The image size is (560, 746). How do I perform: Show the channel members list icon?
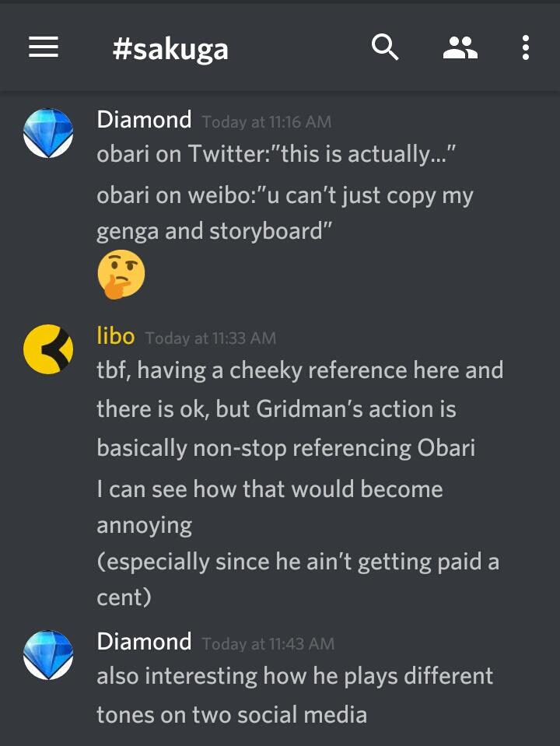click(x=460, y=47)
